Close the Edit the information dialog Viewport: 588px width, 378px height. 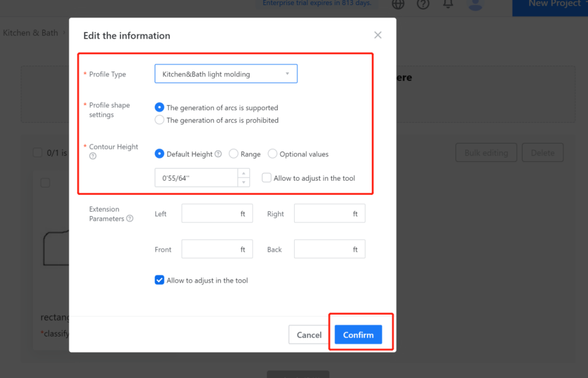point(377,35)
